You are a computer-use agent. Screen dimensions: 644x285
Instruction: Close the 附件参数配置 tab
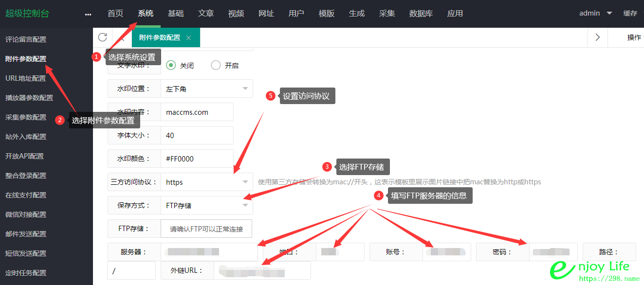tap(188, 36)
